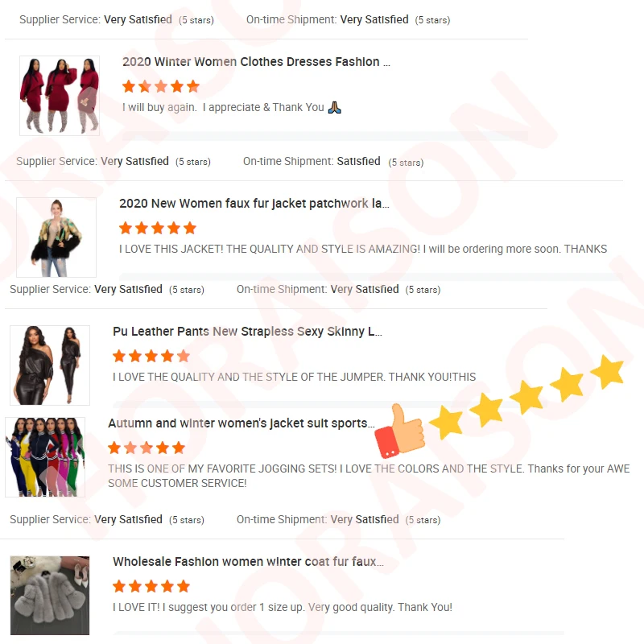
Task: Click the I LOVE THIS JACKET review text
Action: click(x=363, y=250)
